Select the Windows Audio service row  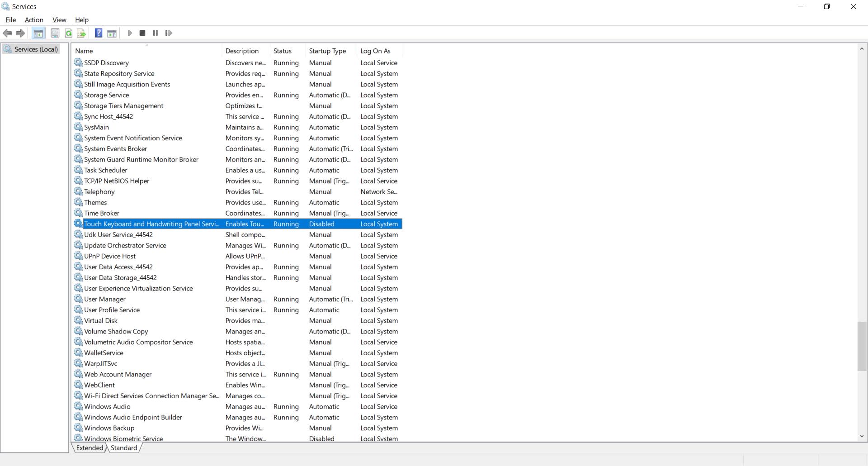pos(107,407)
